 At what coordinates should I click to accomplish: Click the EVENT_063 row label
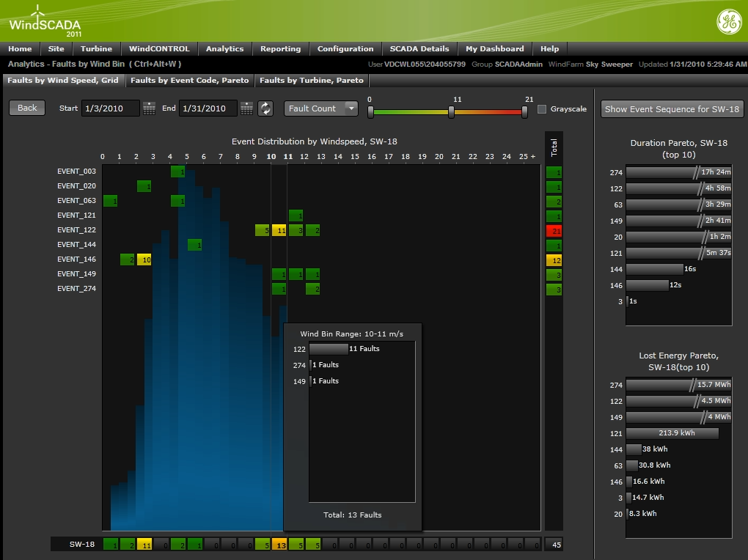coord(76,201)
